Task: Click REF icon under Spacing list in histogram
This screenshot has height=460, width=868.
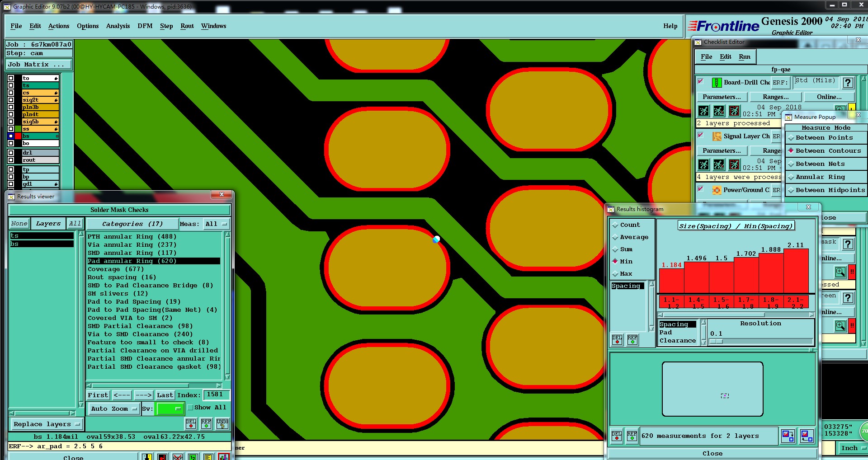Action: (632, 340)
